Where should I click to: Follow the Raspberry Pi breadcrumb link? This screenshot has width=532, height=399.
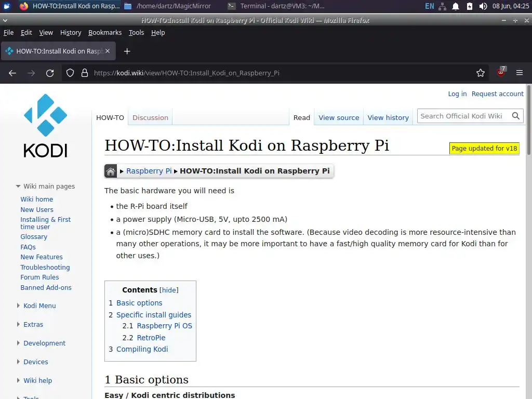point(149,171)
